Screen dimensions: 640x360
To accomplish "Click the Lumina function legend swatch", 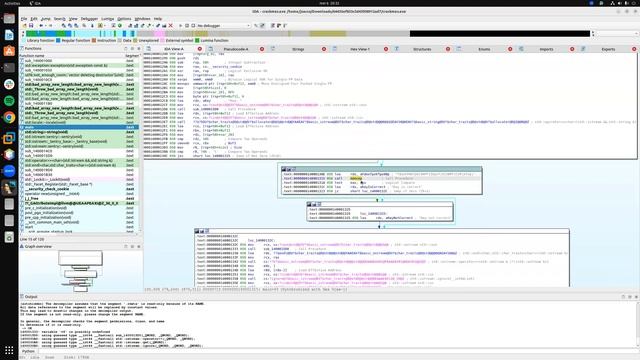I will pos(197,40).
